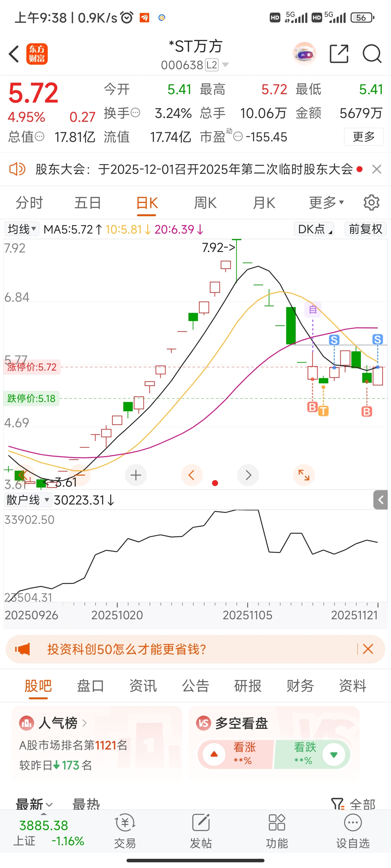
Task: Tap the chart zoom-in plus icon
Action: pyautogui.click(x=135, y=475)
